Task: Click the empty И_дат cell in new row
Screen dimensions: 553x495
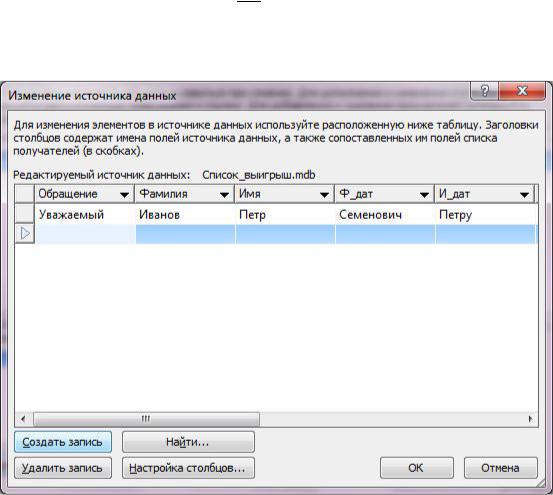Action: [x=486, y=234]
